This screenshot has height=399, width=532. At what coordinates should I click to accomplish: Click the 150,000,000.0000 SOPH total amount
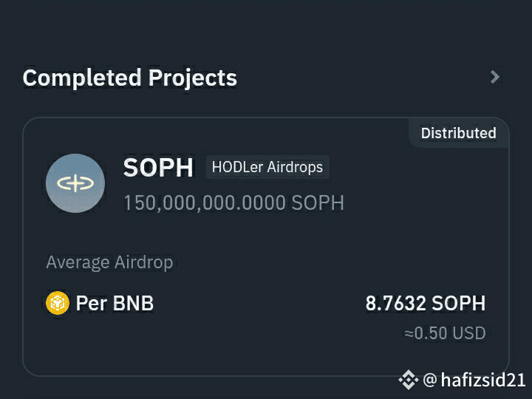233,203
